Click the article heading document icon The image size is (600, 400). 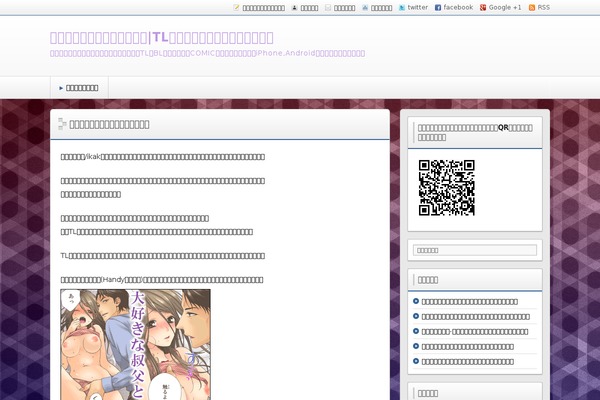click(x=62, y=124)
